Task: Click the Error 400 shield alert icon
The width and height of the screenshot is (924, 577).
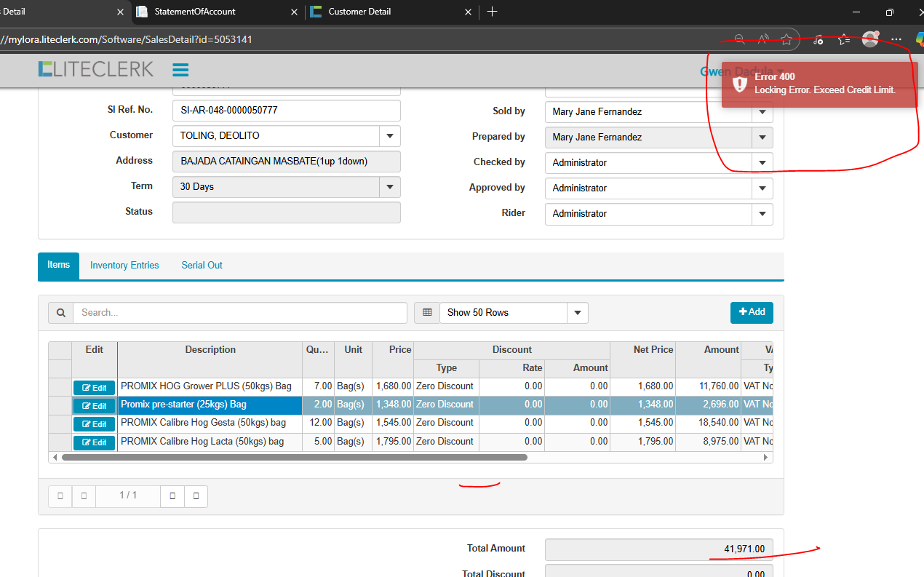Action: [740, 84]
